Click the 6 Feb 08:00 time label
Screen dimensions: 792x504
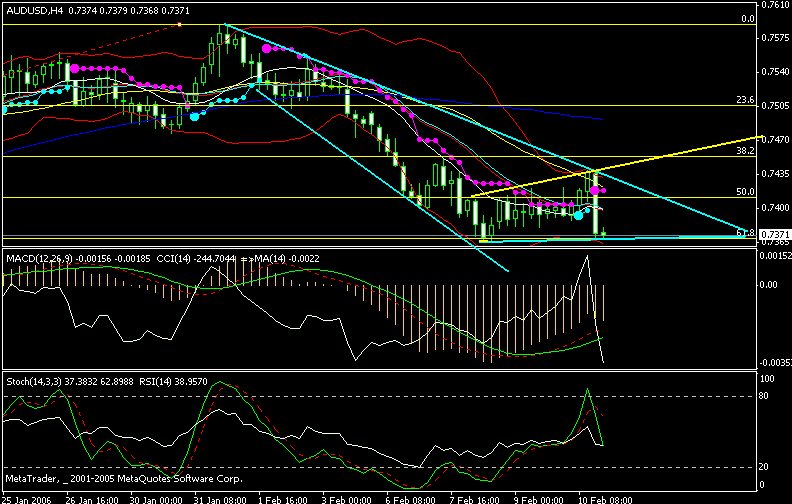click(x=412, y=500)
